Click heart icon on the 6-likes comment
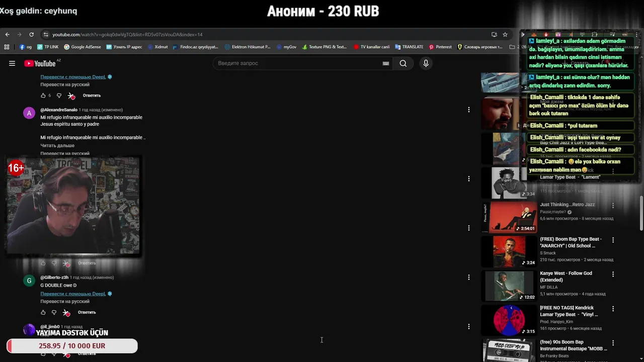 click(71, 96)
